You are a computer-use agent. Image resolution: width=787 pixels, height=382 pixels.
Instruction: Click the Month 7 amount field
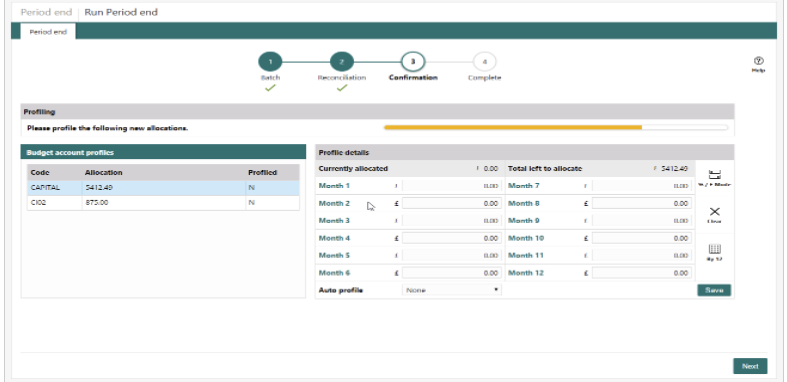(x=641, y=186)
